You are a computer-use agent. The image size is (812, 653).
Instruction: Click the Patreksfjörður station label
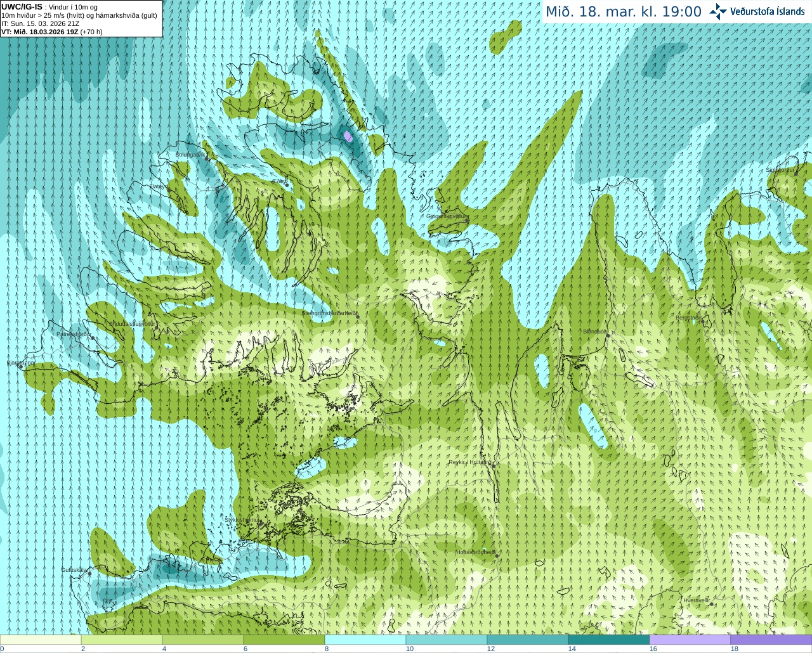(74, 333)
